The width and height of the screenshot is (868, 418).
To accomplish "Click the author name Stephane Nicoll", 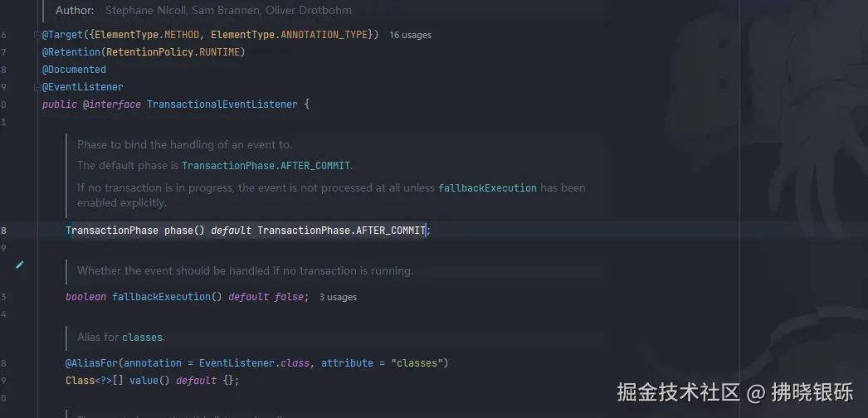I will [x=145, y=11].
